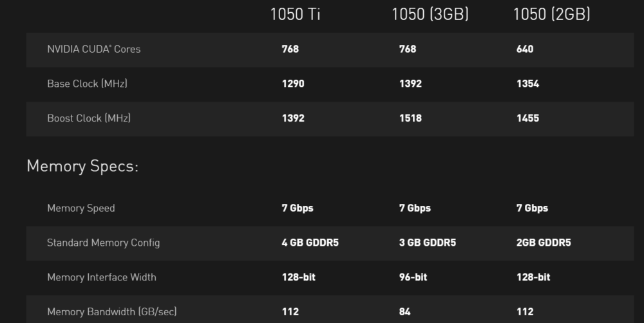Image resolution: width=644 pixels, height=323 pixels.
Task: Click the 1455 boost clock value
Action: pyautogui.click(x=528, y=118)
